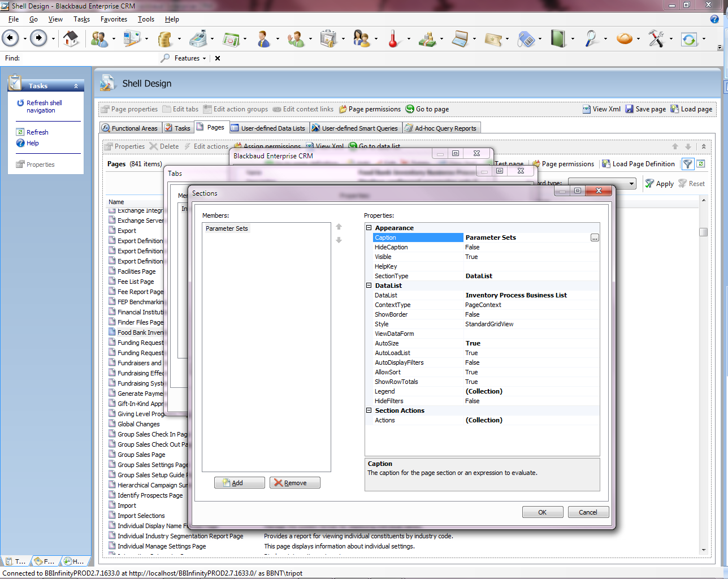Collapse the Section Actions property group

coord(369,411)
